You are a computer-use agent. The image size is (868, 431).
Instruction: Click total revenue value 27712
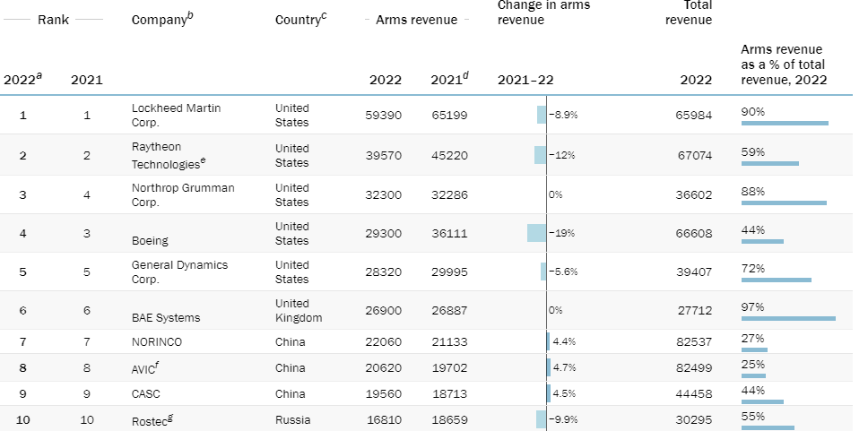pyautogui.click(x=694, y=310)
